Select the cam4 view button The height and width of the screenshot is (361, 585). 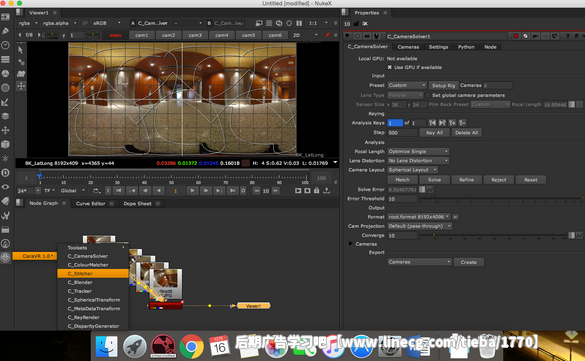point(222,35)
